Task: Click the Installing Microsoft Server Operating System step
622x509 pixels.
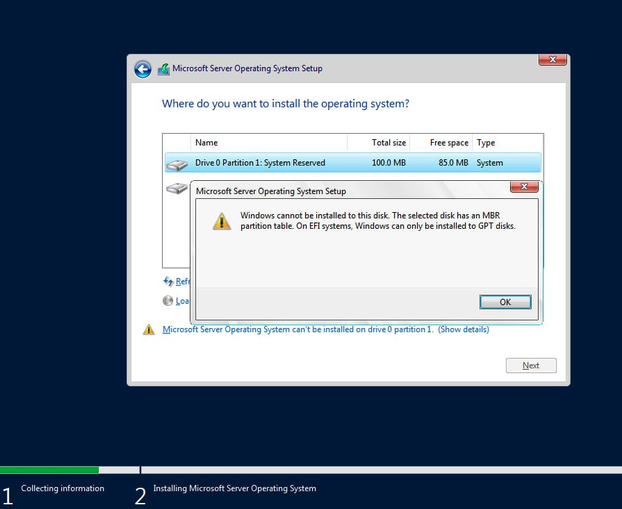Action: click(235, 488)
